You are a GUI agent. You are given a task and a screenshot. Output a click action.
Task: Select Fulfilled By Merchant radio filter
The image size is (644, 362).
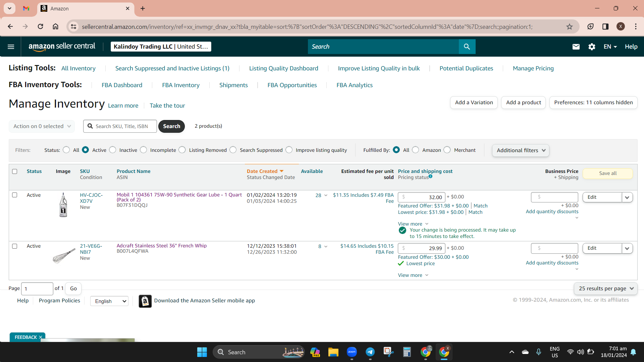[447, 150]
